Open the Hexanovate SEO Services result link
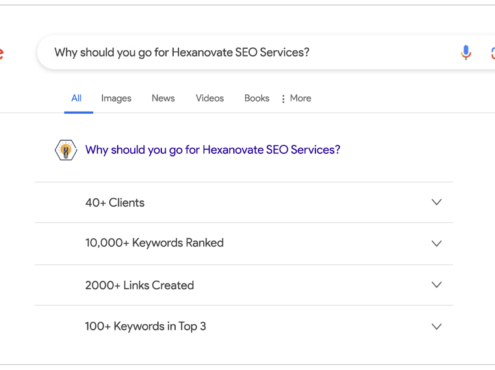495x370 pixels. click(x=213, y=150)
